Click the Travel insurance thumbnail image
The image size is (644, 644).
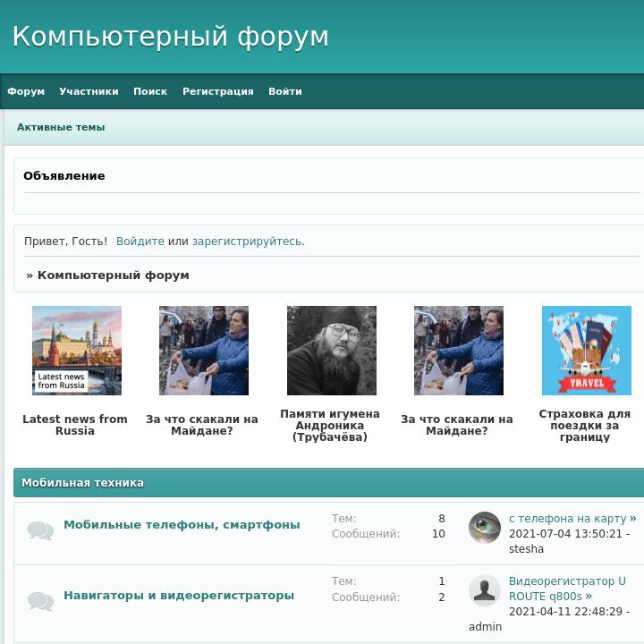[x=587, y=351]
